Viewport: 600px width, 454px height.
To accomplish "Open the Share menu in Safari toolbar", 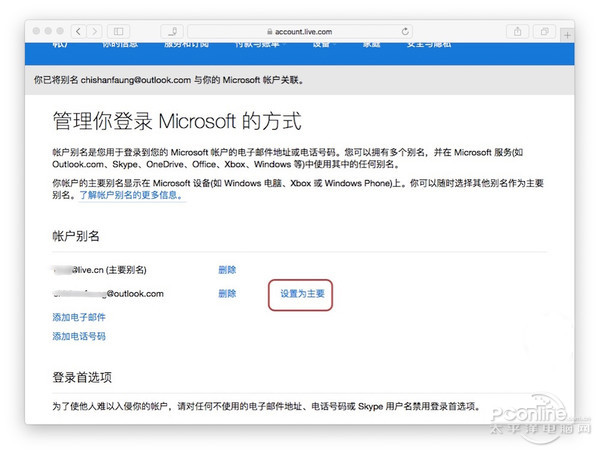I will point(517,31).
